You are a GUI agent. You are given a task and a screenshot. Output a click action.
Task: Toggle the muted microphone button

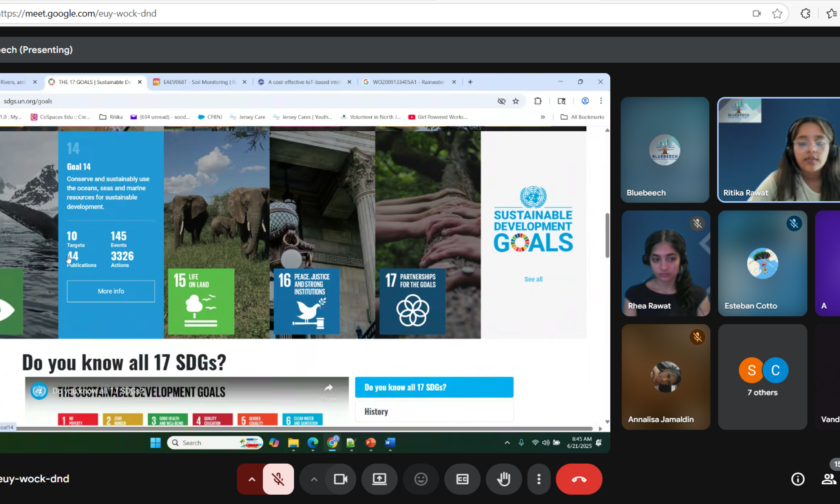278,479
